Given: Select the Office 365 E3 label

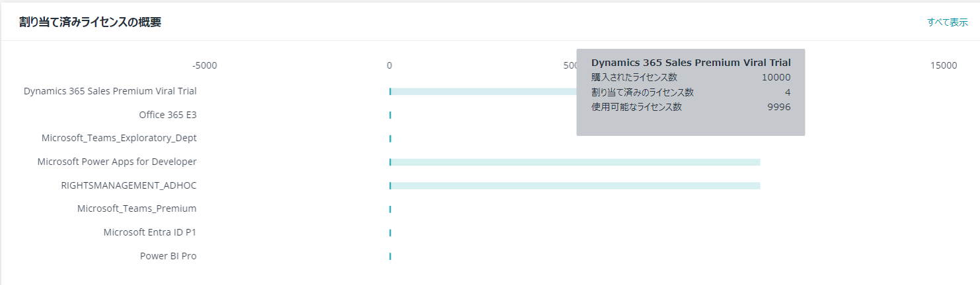Looking at the screenshot, I should (x=168, y=115).
